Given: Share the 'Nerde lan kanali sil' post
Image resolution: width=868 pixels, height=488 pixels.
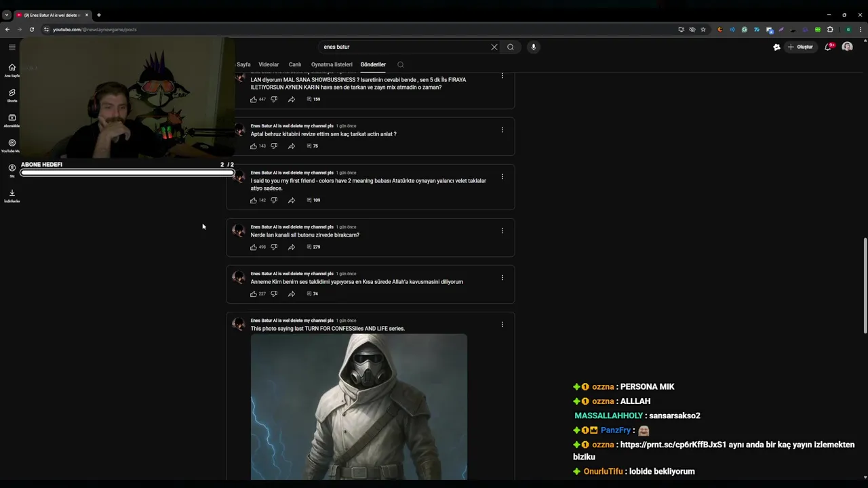Looking at the screenshot, I should [292, 247].
